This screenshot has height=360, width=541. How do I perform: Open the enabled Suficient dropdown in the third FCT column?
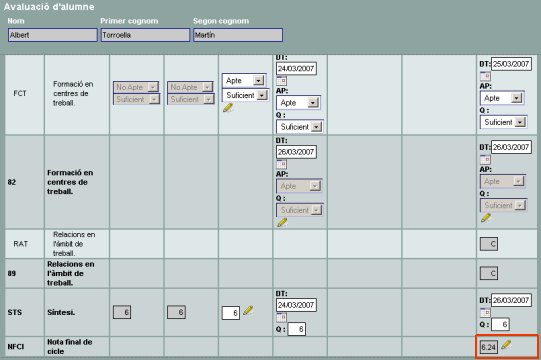(246, 95)
